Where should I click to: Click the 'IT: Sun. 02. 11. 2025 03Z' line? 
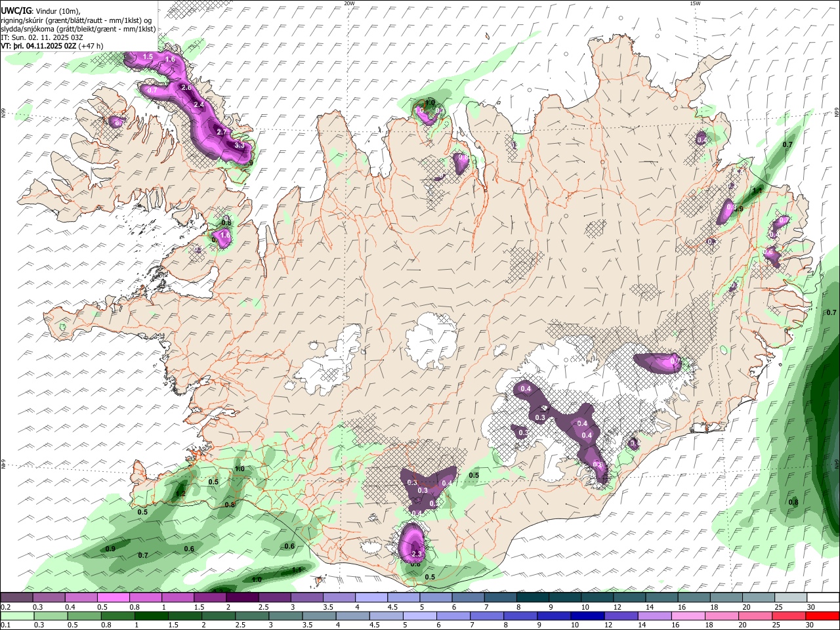click(41, 37)
